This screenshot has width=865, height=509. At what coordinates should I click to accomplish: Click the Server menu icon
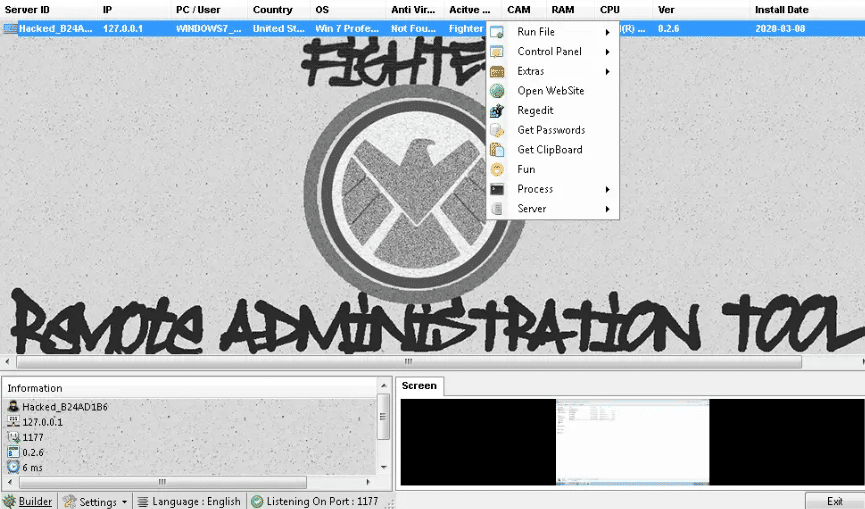click(496, 208)
